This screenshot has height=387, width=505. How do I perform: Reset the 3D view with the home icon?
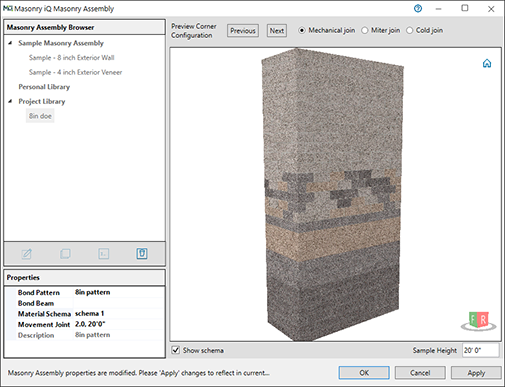[x=487, y=63]
